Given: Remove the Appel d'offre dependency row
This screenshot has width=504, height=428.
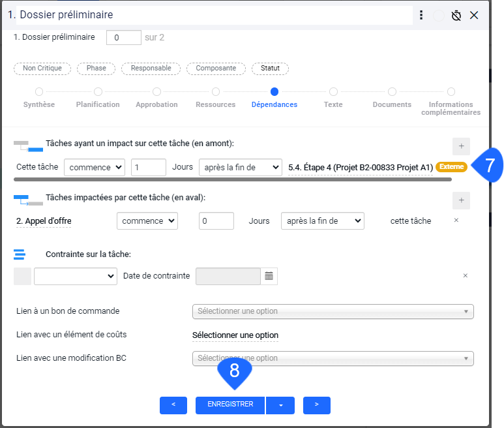Looking at the screenshot, I should point(456,221).
